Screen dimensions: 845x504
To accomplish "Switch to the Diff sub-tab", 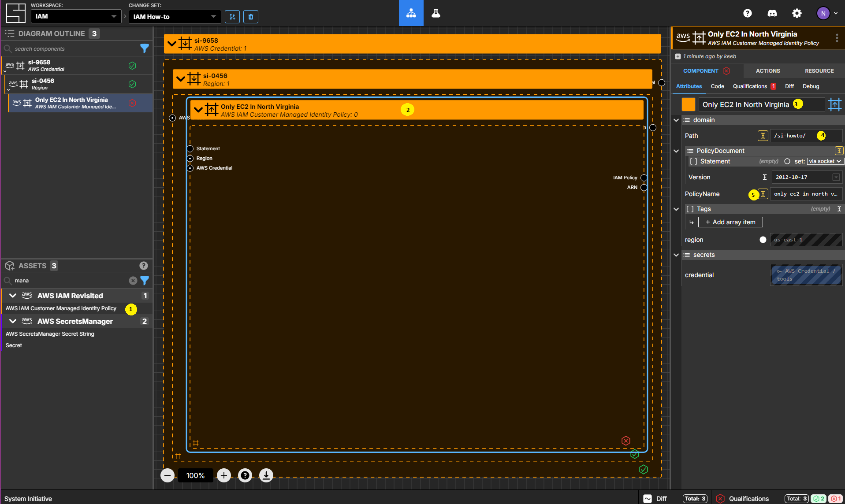I will (x=789, y=86).
